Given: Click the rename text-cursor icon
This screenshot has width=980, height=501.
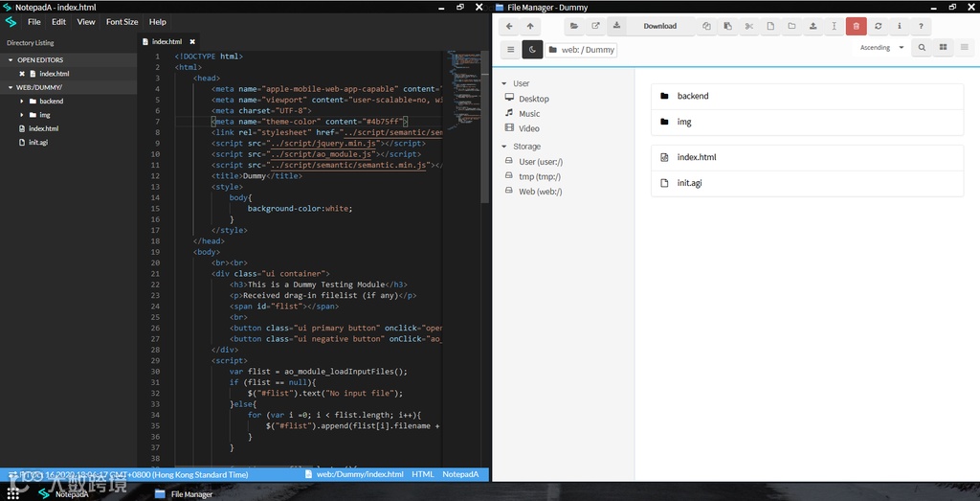Looking at the screenshot, I should click(x=834, y=26).
